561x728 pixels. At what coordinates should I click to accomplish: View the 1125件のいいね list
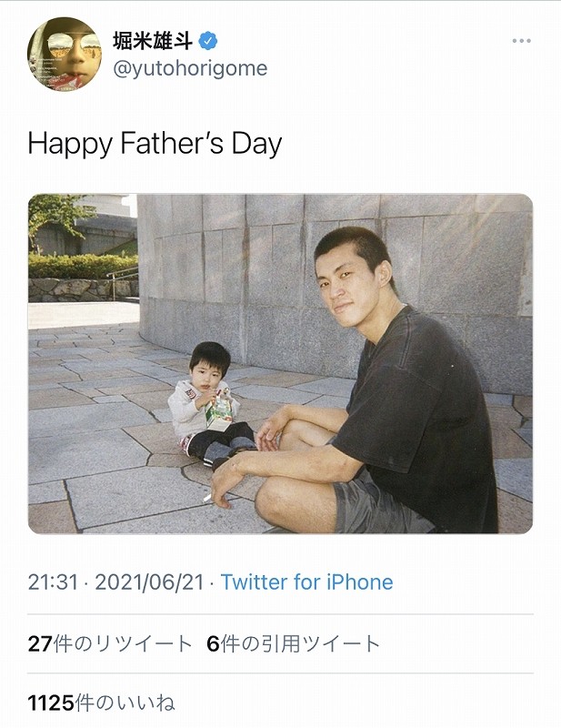(101, 703)
